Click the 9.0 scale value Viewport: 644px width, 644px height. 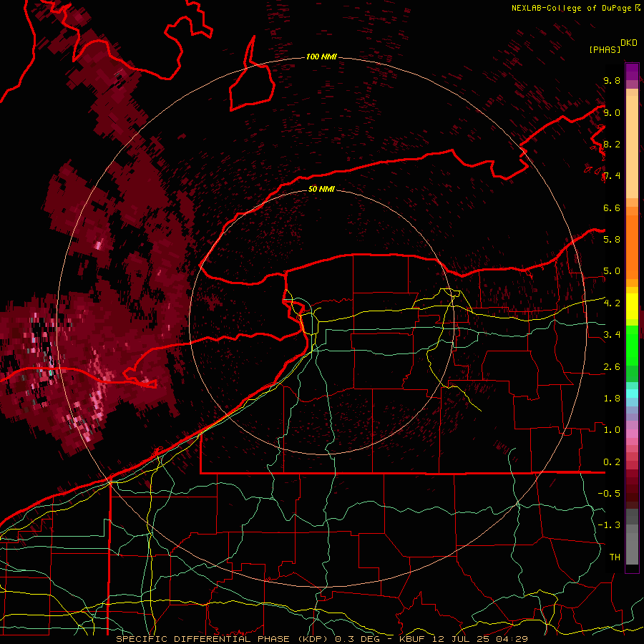point(612,112)
